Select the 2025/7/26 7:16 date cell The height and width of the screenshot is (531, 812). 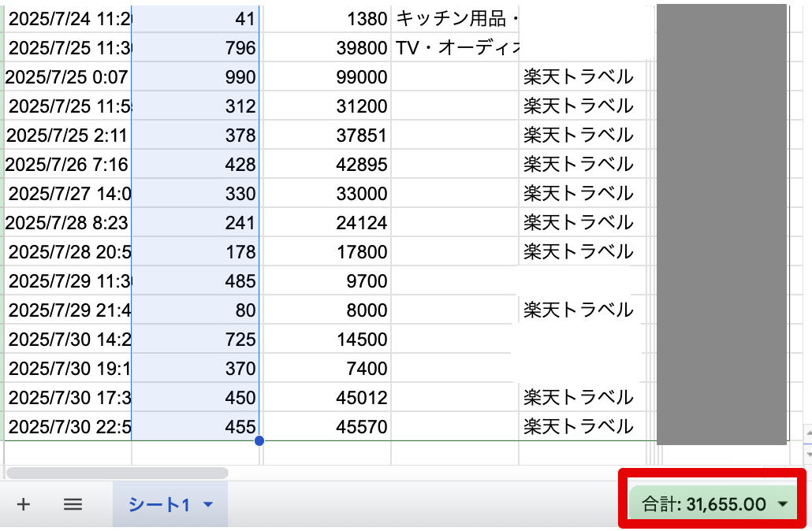[x=68, y=164]
